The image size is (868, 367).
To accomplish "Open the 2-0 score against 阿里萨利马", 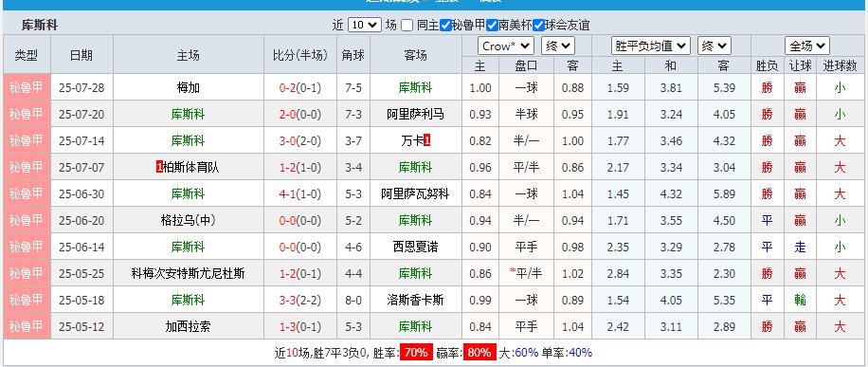I will click(x=288, y=114).
